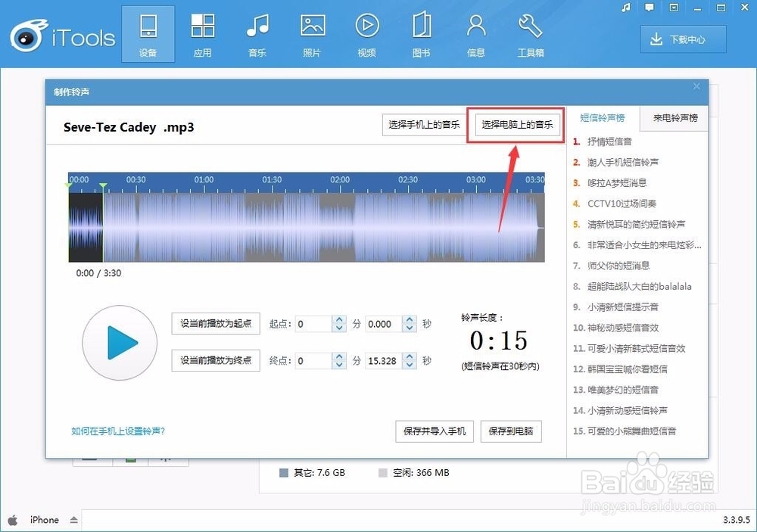Open the 设备 (Device) panel
The width and height of the screenshot is (757, 532).
pyautogui.click(x=148, y=33)
